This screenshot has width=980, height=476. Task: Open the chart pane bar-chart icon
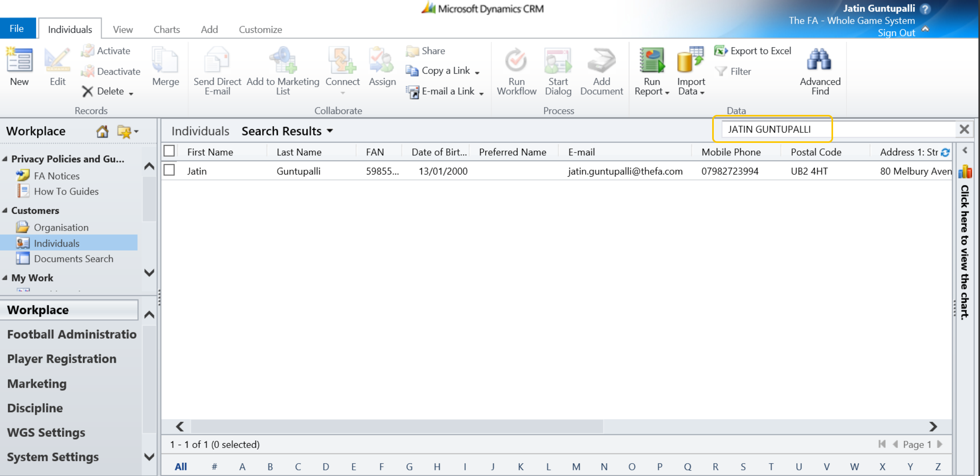pyautogui.click(x=965, y=172)
